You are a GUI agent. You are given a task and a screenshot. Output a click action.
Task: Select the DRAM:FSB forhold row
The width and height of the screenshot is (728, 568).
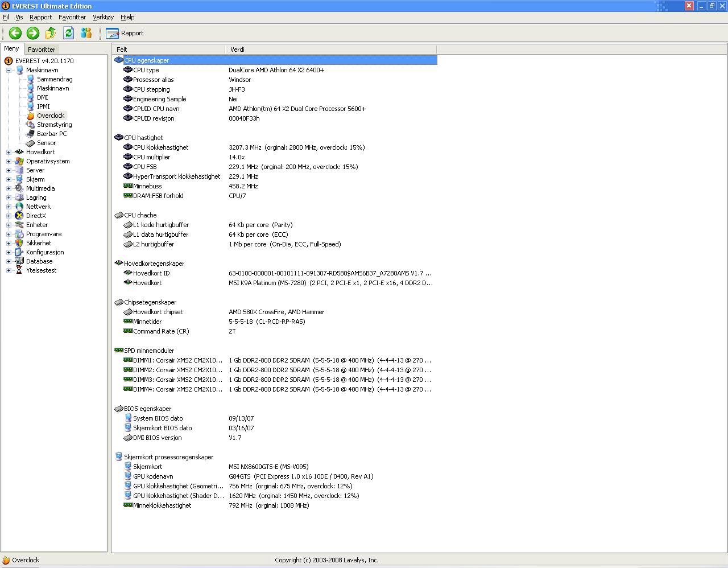pos(275,196)
